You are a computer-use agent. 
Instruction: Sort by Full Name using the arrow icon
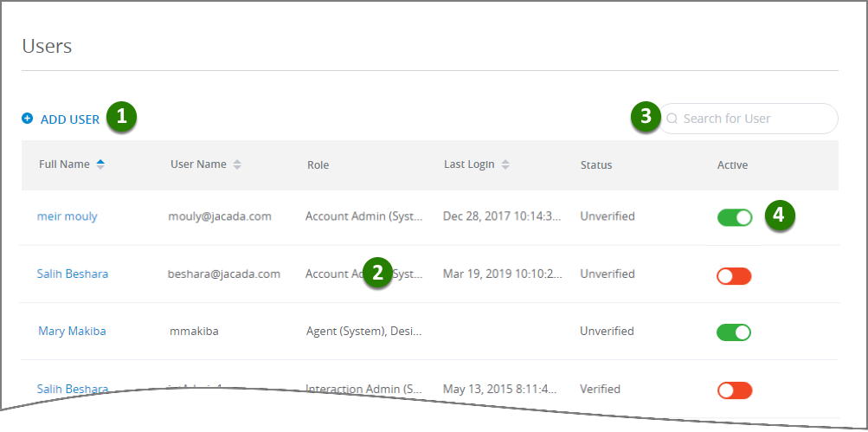click(100, 164)
